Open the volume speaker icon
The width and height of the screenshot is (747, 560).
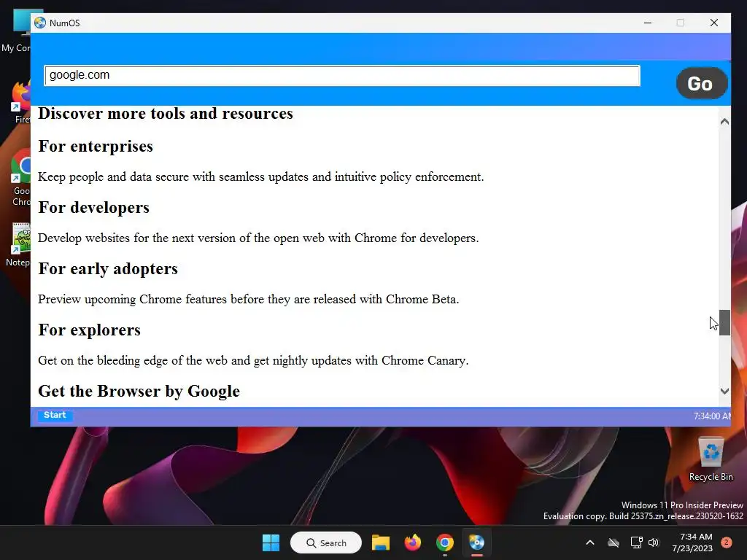pos(654,542)
